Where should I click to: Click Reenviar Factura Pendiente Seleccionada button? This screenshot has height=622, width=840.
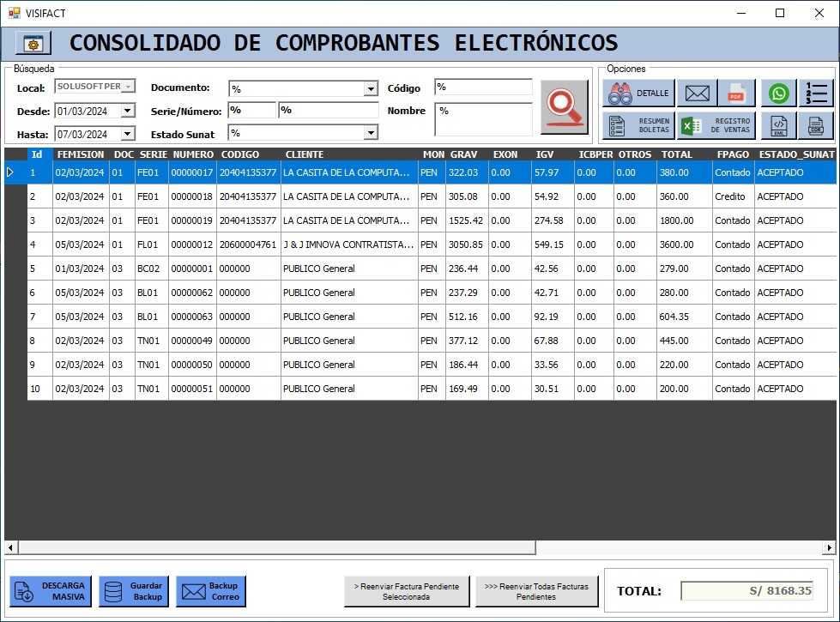[x=409, y=592]
